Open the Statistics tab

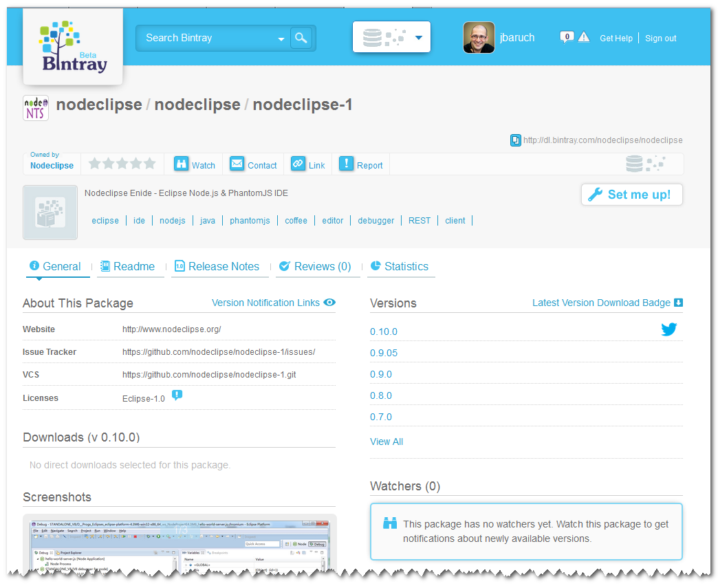[400, 267]
